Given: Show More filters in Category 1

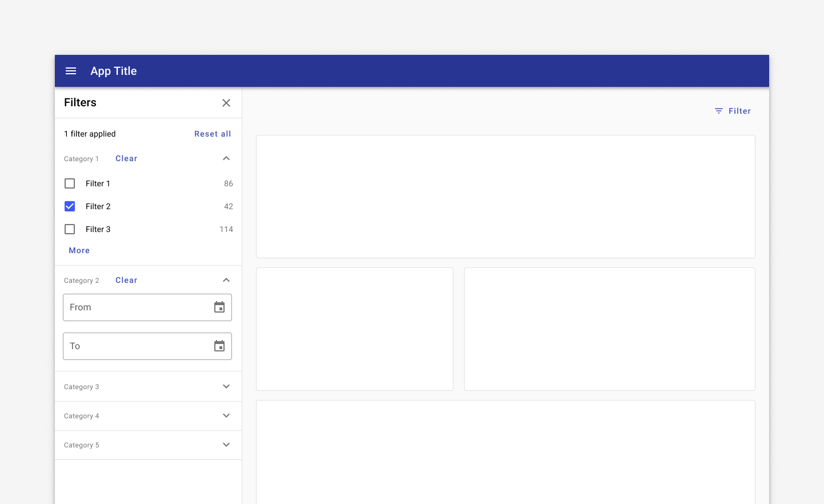Looking at the screenshot, I should 79,250.
